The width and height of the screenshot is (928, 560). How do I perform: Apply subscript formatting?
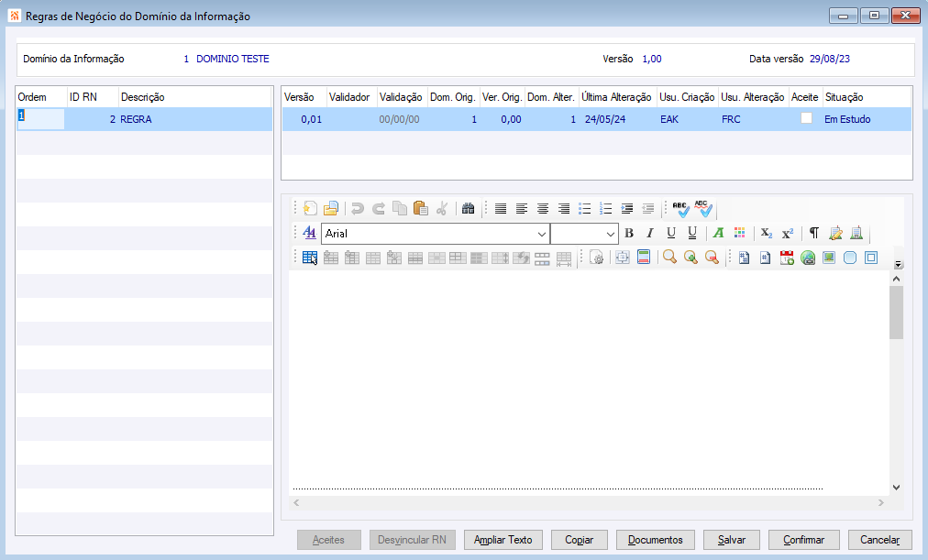pos(767,233)
